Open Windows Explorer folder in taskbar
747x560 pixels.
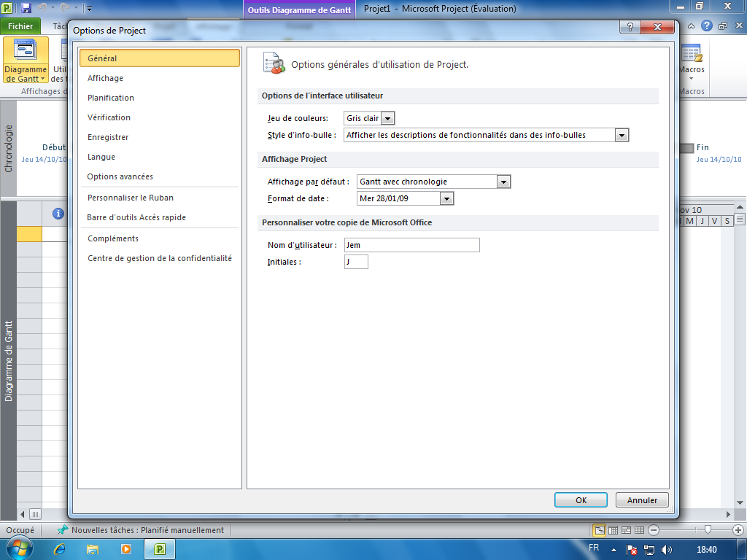coord(93,550)
